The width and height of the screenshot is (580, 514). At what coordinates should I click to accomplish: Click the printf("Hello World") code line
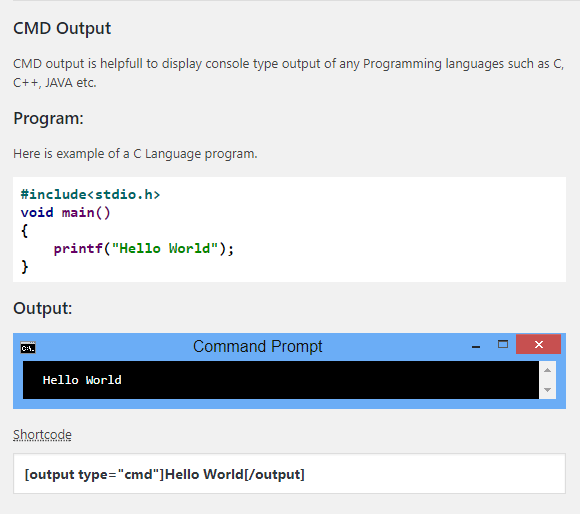pyautogui.click(x=144, y=248)
